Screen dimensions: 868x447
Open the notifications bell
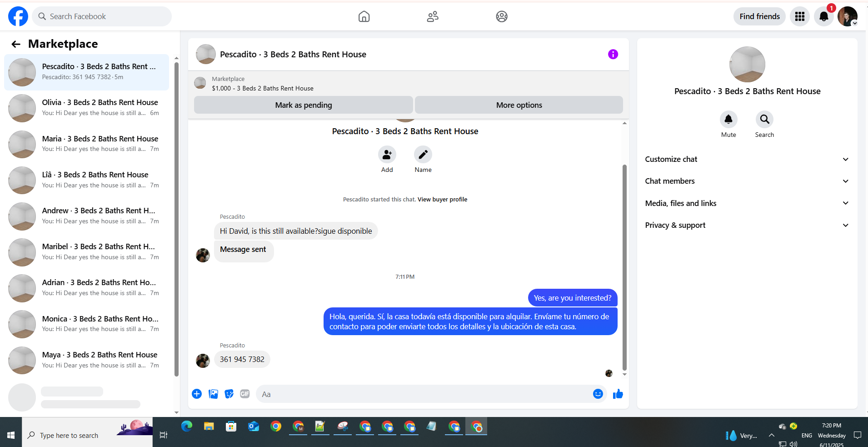click(824, 16)
